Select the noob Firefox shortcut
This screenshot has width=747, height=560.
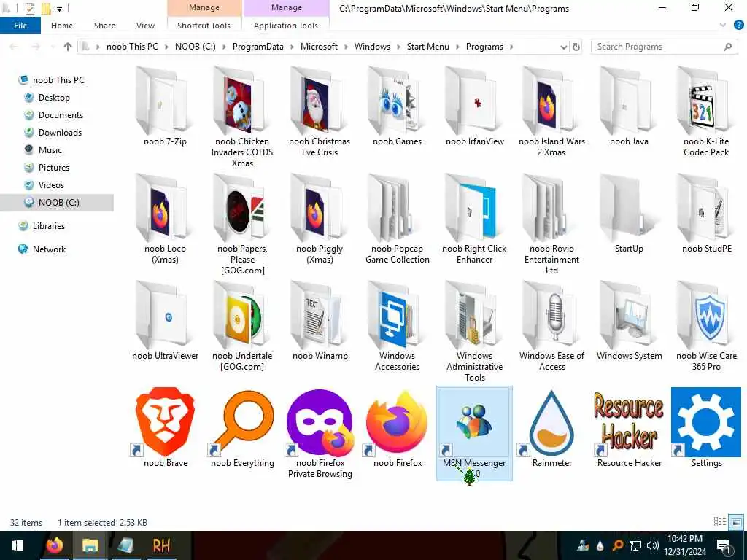pyautogui.click(x=397, y=427)
